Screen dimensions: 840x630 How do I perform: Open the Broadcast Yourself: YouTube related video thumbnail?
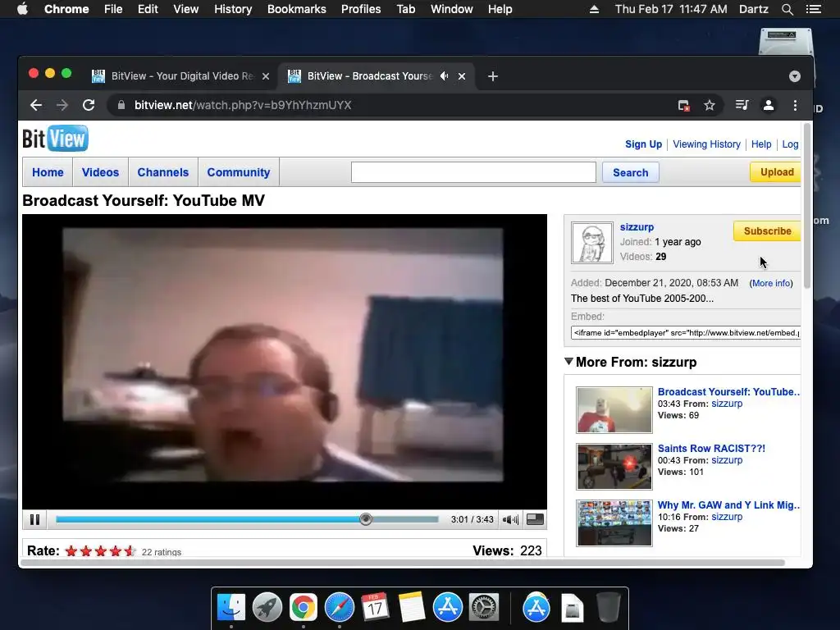click(614, 410)
